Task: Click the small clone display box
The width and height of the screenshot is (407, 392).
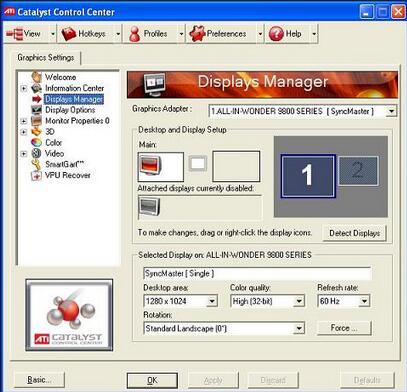Action: (198, 164)
